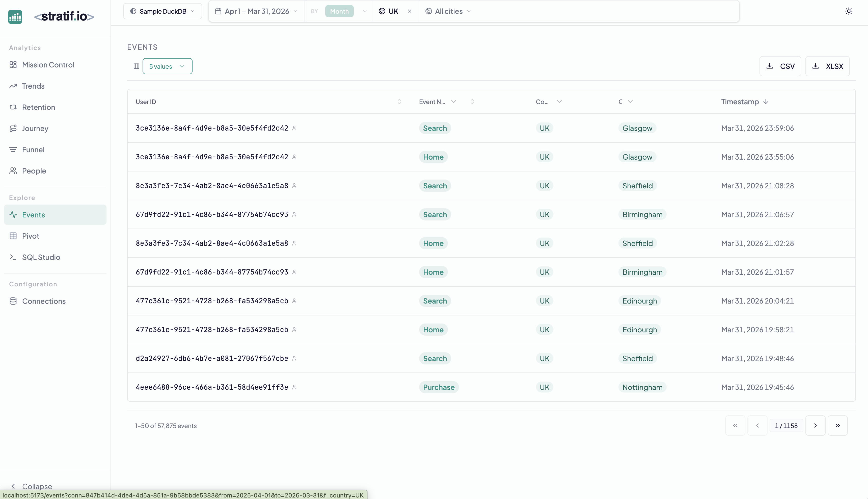Open the user profile icon in the 20:04:21 Edinburgh row

point(294,301)
